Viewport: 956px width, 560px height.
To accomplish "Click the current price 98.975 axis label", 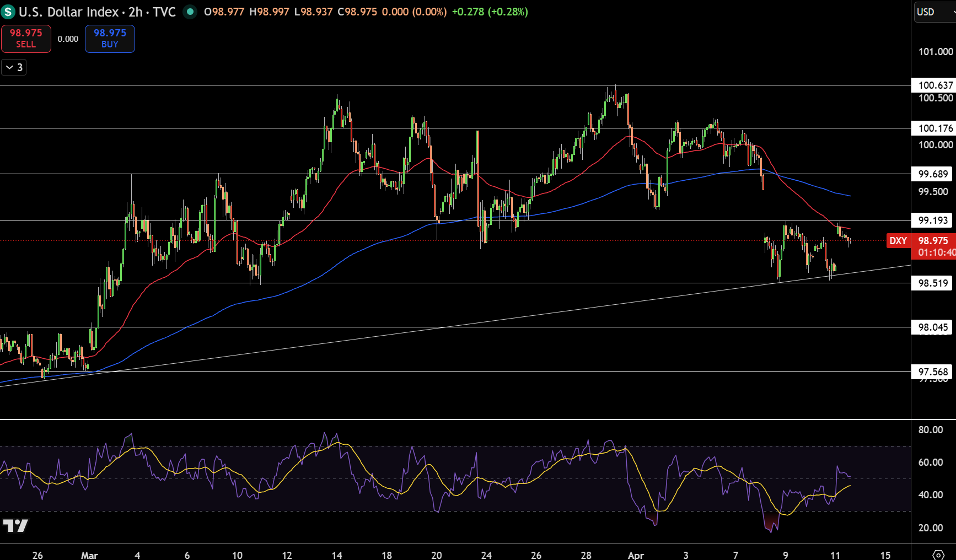I will pos(933,240).
